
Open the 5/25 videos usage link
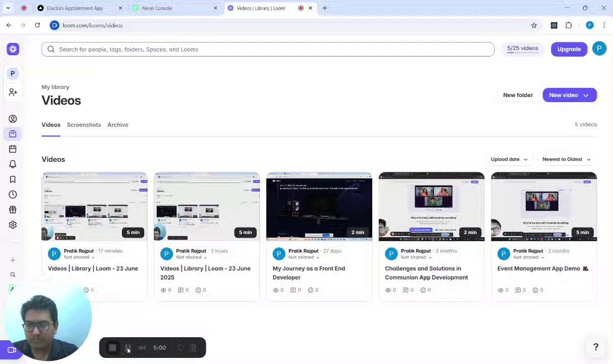pyautogui.click(x=522, y=49)
